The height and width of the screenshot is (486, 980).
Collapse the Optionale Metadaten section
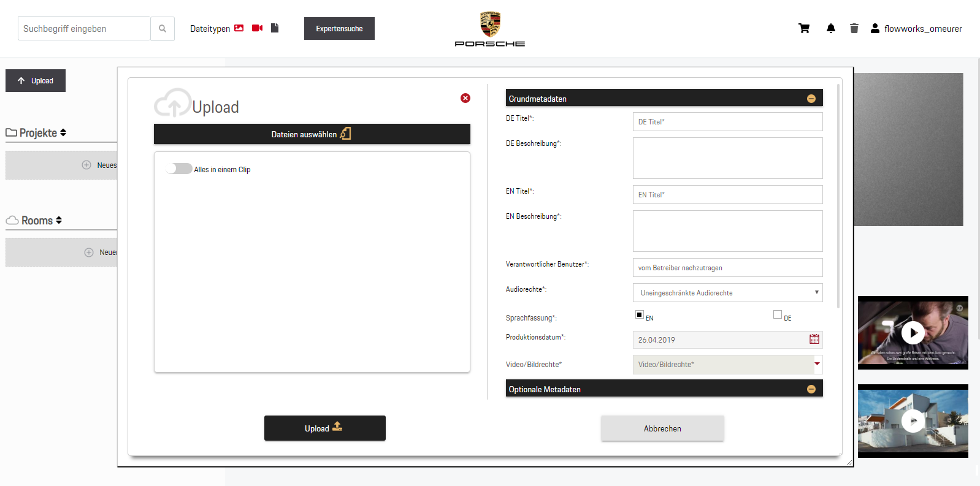(811, 389)
